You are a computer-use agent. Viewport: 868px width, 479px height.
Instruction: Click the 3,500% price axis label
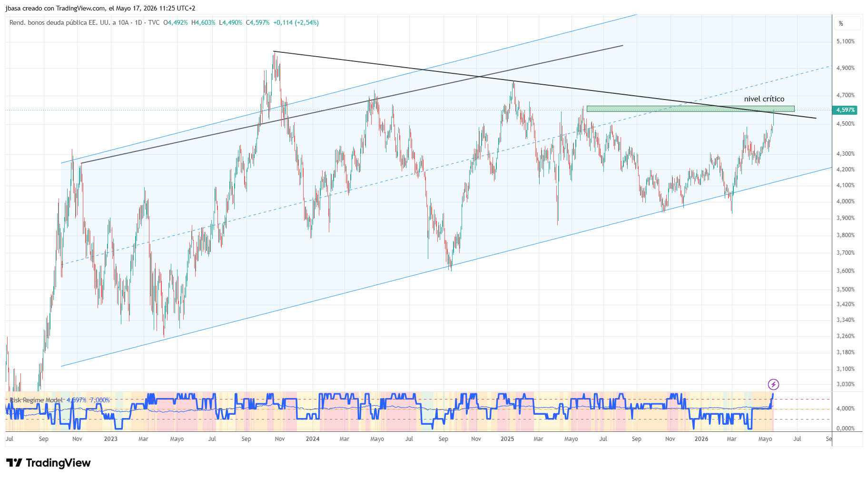click(x=846, y=289)
